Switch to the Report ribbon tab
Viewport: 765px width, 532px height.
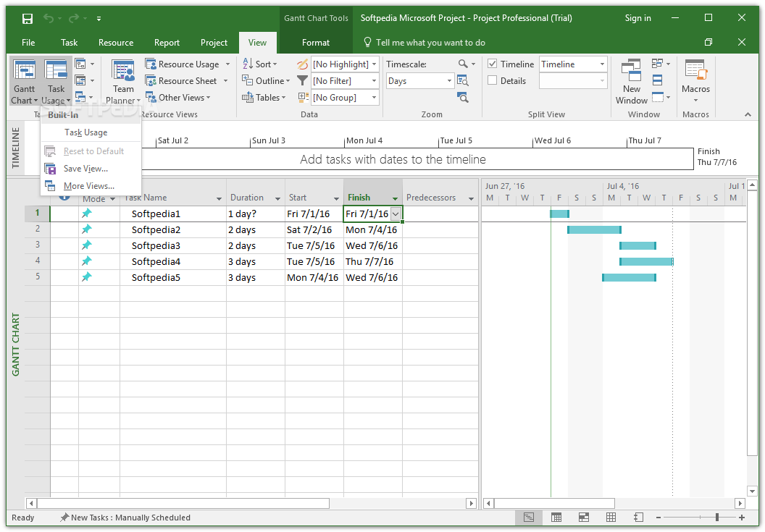[167, 43]
